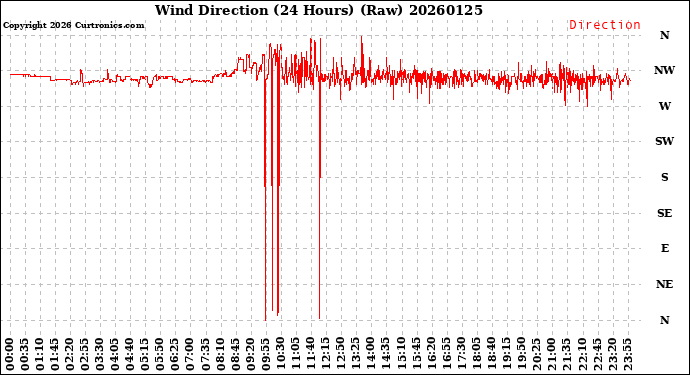Click the '04:40' time label
Screen dimensions: 690x375
click(x=130, y=354)
